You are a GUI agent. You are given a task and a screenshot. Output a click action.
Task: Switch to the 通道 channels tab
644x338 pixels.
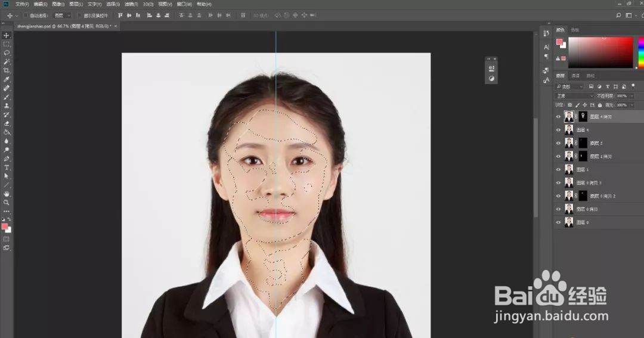pyautogui.click(x=575, y=76)
